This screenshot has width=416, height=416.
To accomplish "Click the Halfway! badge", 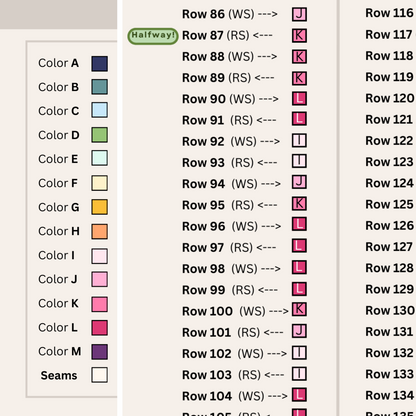I will (153, 36).
